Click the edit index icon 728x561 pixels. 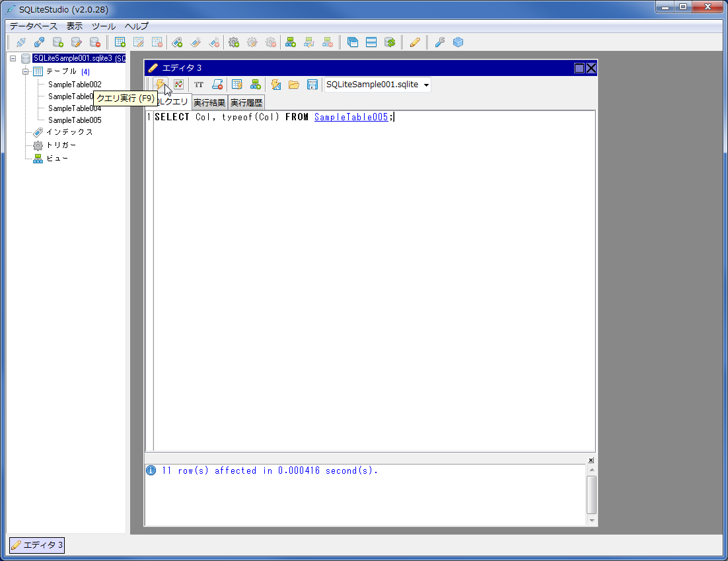click(x=196, y=43)
